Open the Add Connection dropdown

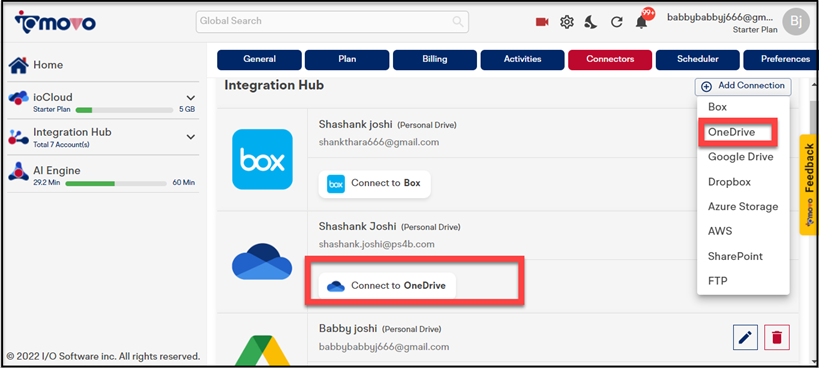coord(743,86)
